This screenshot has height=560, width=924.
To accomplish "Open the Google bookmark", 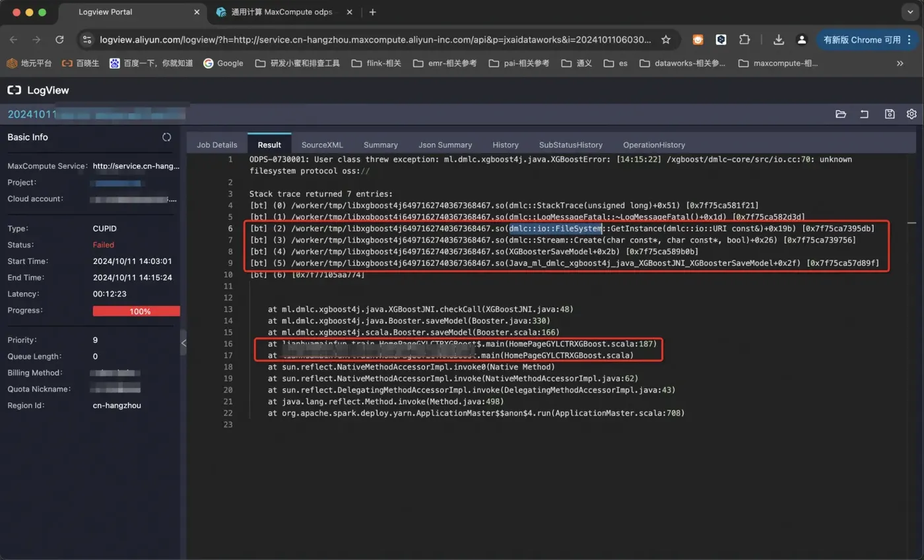I will (x=224, y=63).
